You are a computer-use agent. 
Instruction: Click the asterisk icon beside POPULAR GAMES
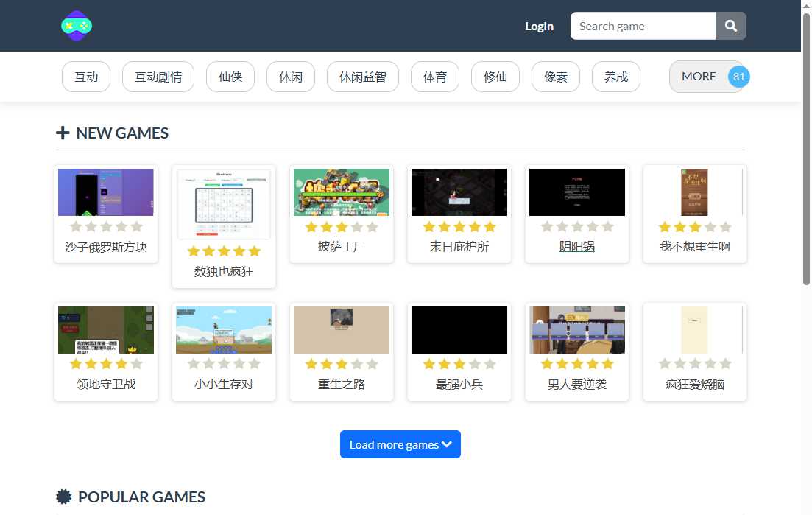click(x=64, y=497)
